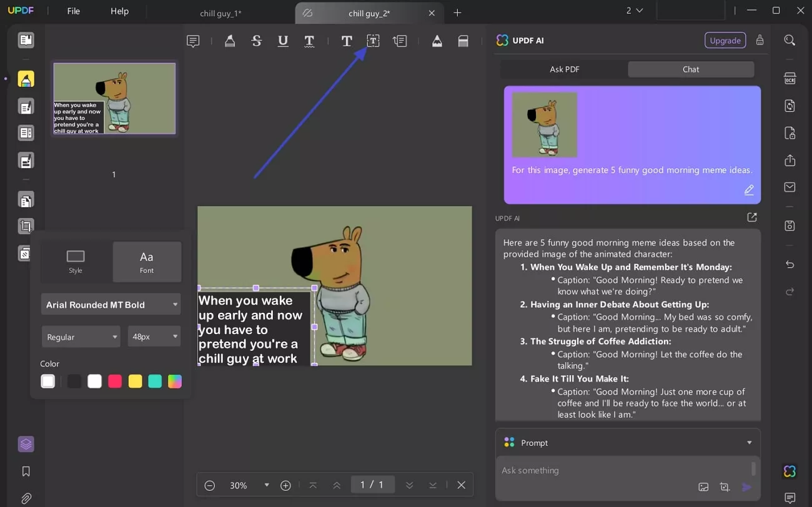Image resolution: width=812 pixels, height=507 pixels.
Task: Open the OCR recognition tool
Action: tap(790, 79)
